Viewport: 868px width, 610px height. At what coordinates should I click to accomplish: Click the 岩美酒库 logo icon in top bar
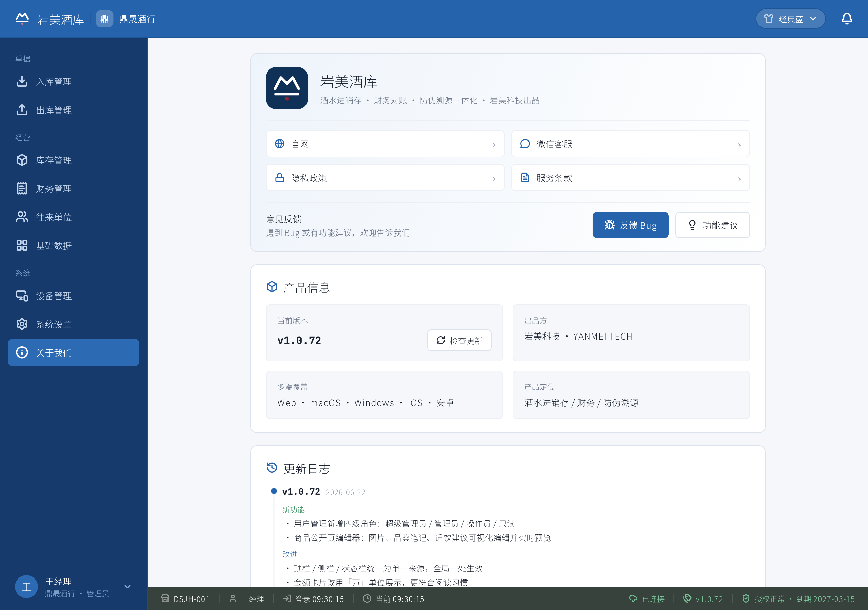click(22, 19)
